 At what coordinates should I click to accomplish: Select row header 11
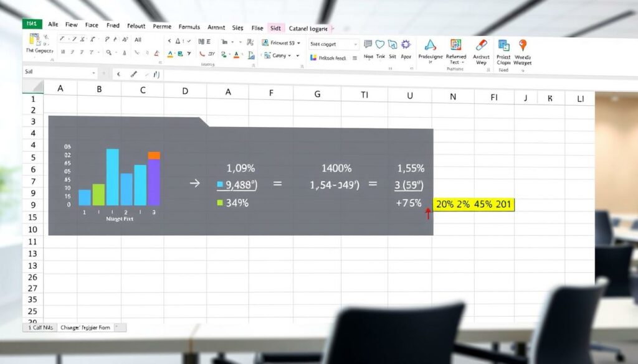(32, 241)
